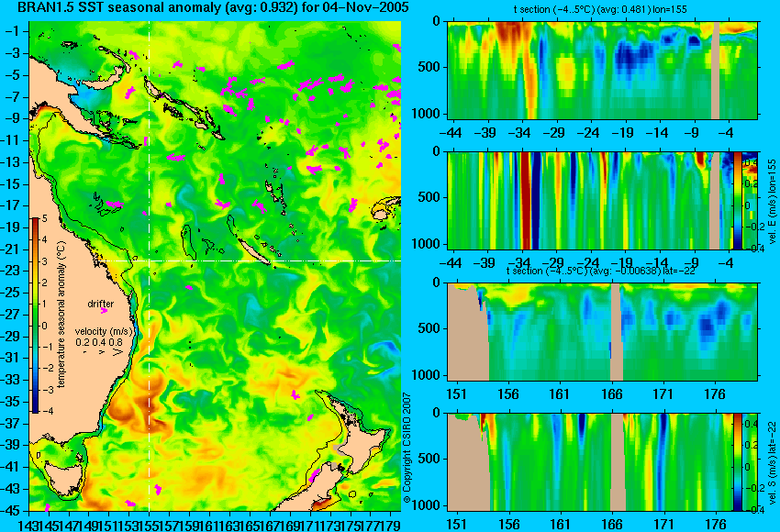Image resolution: width=780 pixels, height=532 pixels.
Task: Click the '500' depth tick of the bottom section plot
Action: click(429, 459)
